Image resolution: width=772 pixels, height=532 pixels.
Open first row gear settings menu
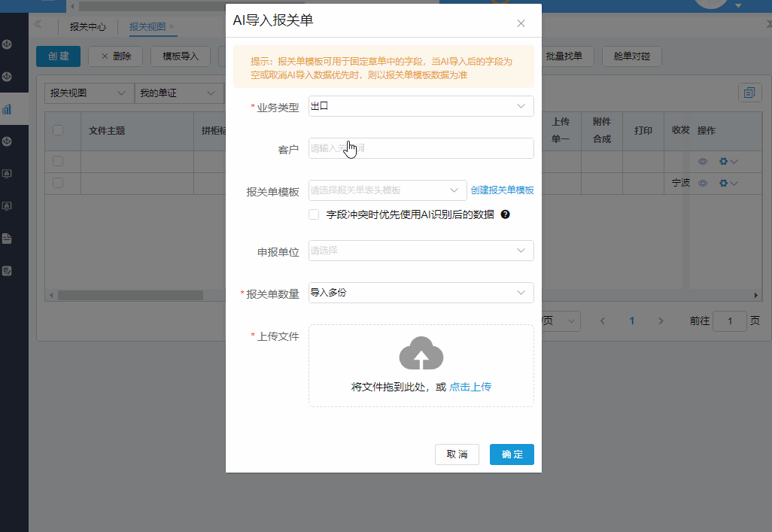pos(728,161)
